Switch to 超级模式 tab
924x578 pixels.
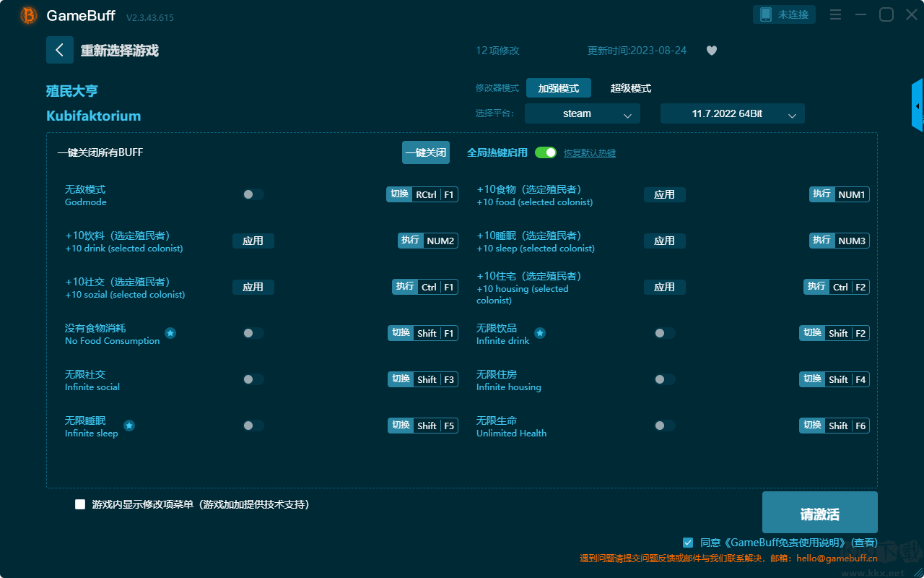tap(631, 88)
